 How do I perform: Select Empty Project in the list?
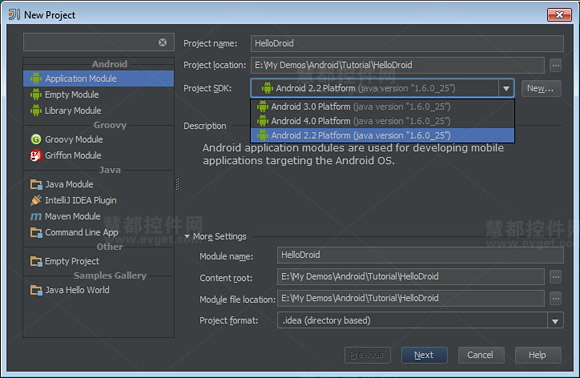pos(98,261)
